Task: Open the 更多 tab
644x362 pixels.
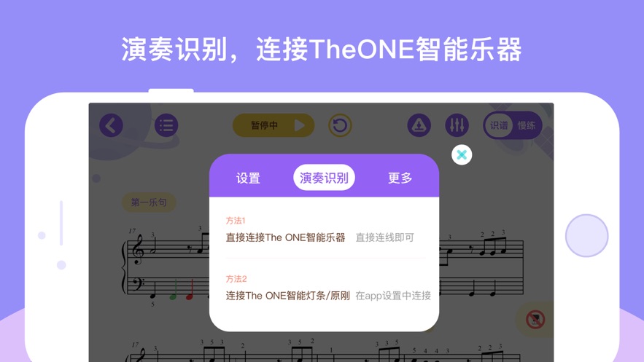Action: pyautogui.click(x=400, y=178)
